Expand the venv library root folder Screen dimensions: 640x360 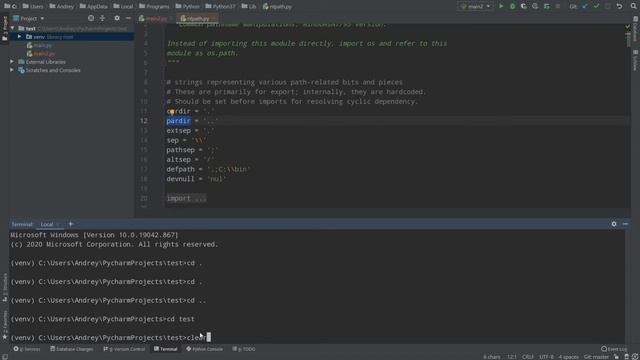tap(19, 37)
